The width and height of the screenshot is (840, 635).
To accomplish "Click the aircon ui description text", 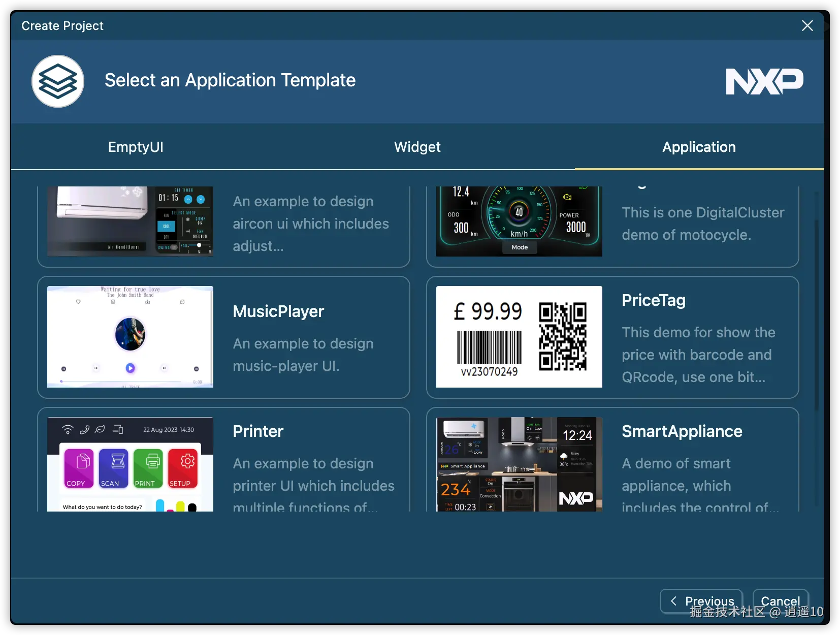I will pyautogui.click(x=311, y=224).
